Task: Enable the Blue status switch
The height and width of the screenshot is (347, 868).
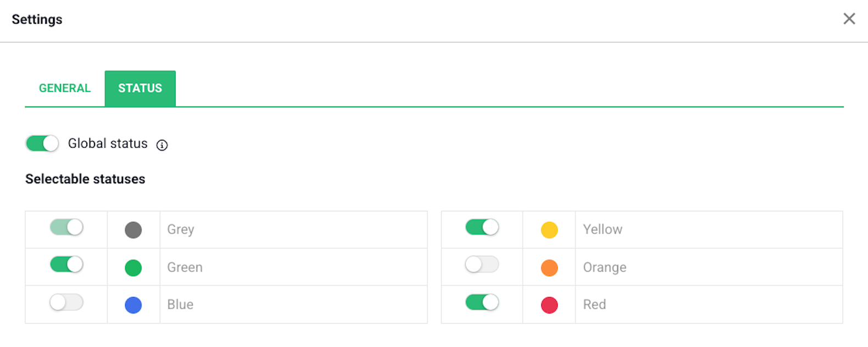Action: coord(66,302)
